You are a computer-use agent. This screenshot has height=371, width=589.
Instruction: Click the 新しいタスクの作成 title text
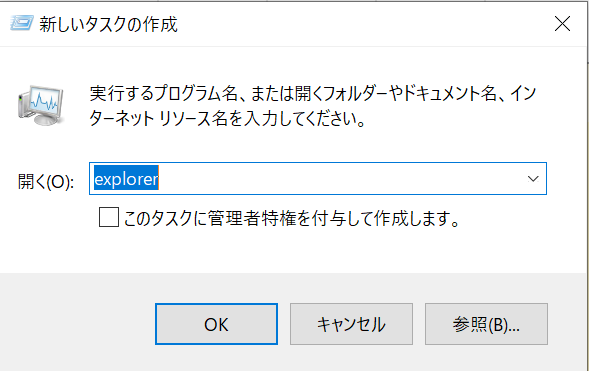click(x=109, y=24)
